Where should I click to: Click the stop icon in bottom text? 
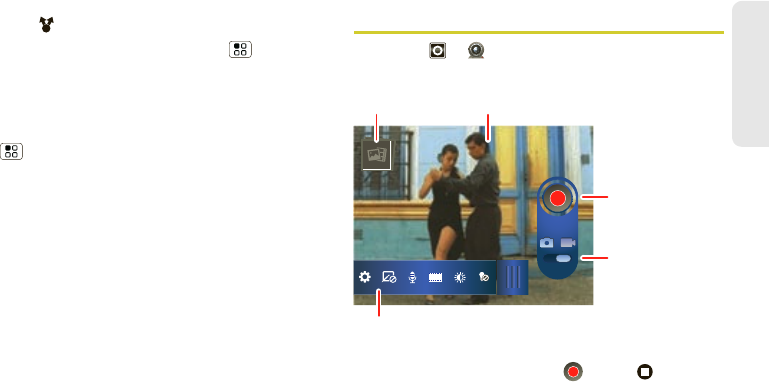tap(645, 371)
